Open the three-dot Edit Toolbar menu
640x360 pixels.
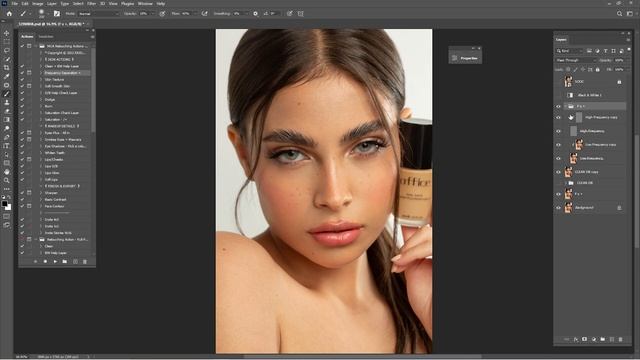click(x=7, y=189)
